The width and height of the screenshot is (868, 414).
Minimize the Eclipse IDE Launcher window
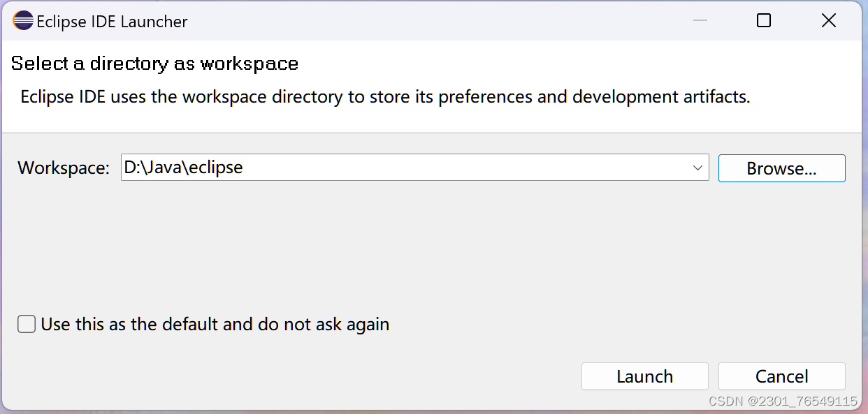700,20
